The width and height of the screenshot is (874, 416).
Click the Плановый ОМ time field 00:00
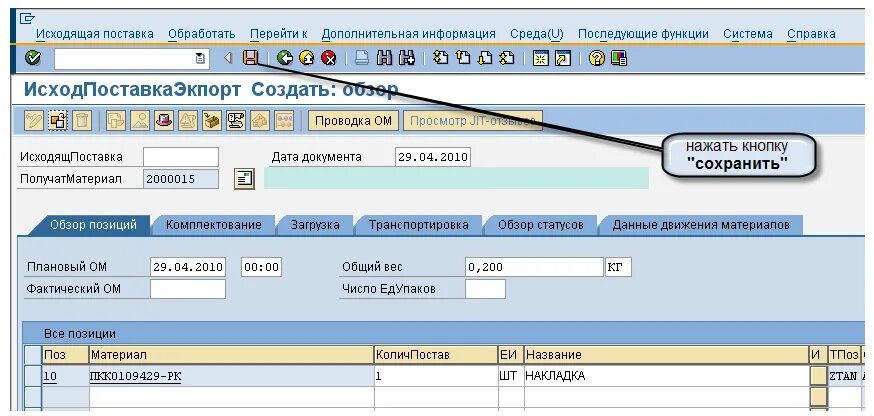tap(261, 267)
